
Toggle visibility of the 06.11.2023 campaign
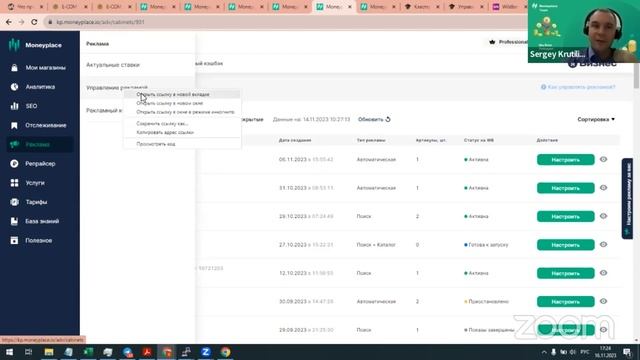point(603,160)
